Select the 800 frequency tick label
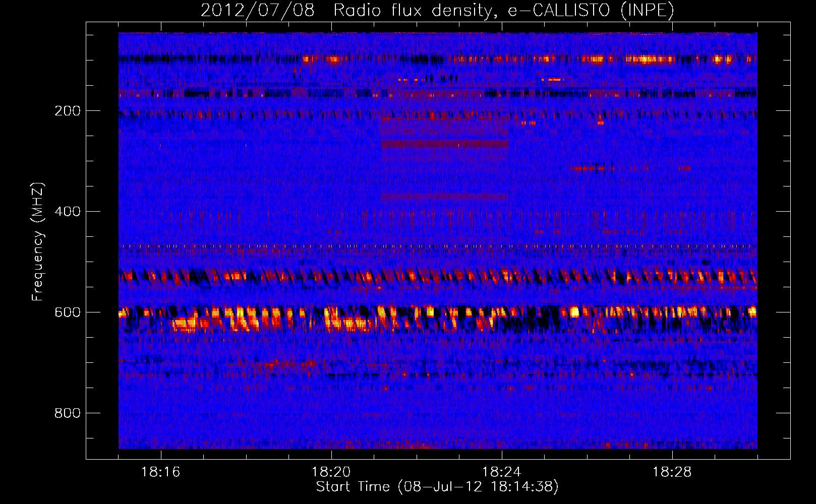 (67, 413)
